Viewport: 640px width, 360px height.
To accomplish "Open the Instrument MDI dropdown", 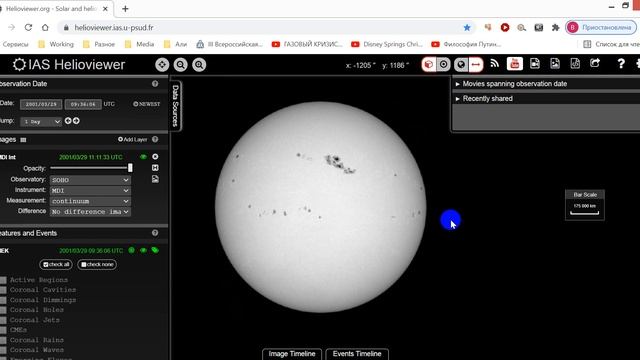I will point(90,191).
